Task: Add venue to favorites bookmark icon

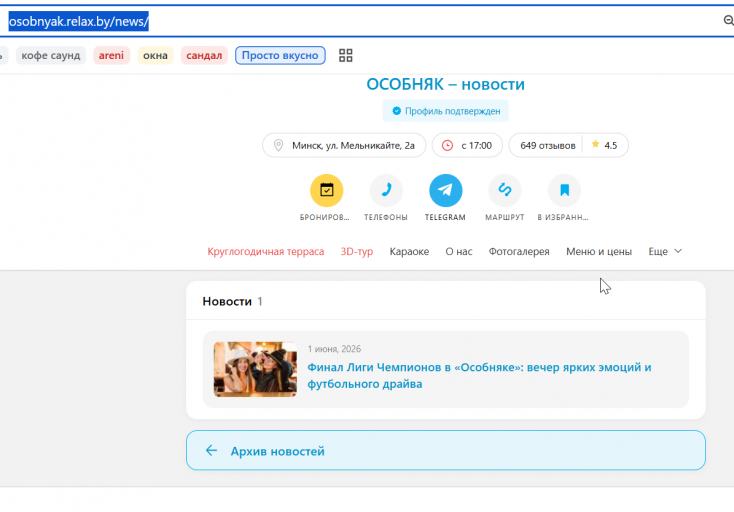Action: (564, 190)
